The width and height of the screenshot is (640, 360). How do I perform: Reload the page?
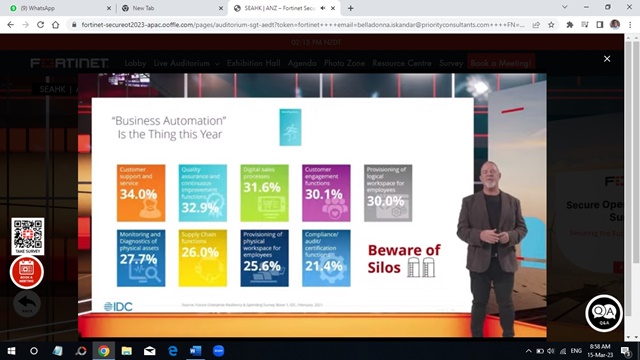[x=40, y=25]
